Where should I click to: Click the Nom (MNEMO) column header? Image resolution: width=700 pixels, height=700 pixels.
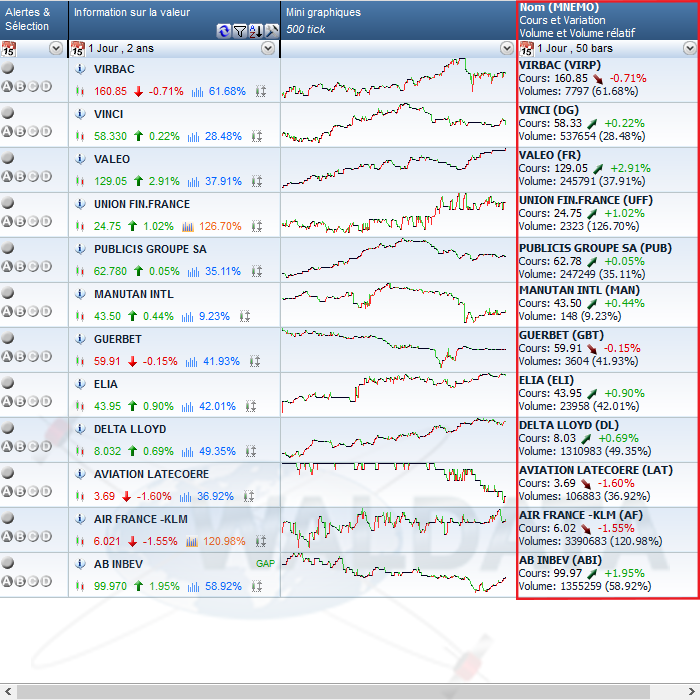point(608,20)
